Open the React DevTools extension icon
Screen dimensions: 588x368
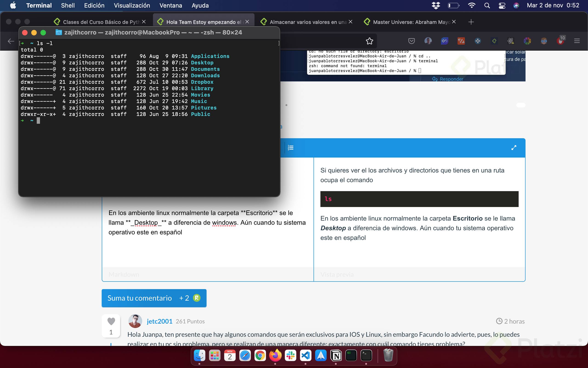click(x=511, y=41)
